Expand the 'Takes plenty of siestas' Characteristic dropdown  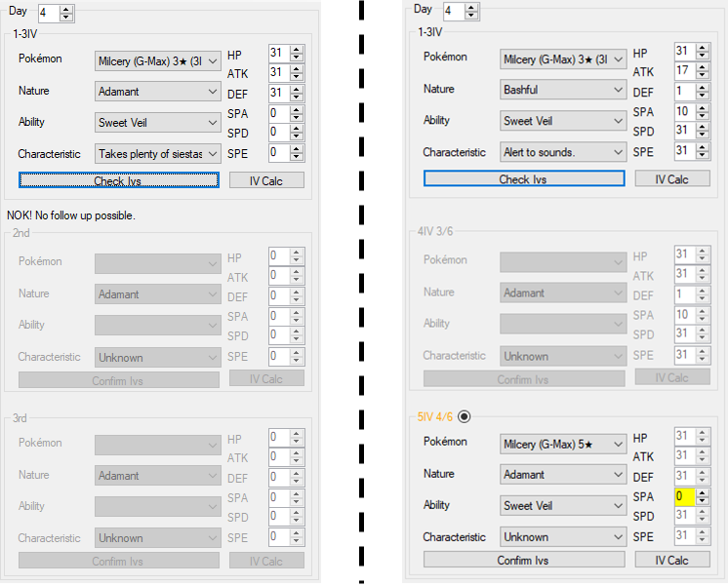pos(158,153)
